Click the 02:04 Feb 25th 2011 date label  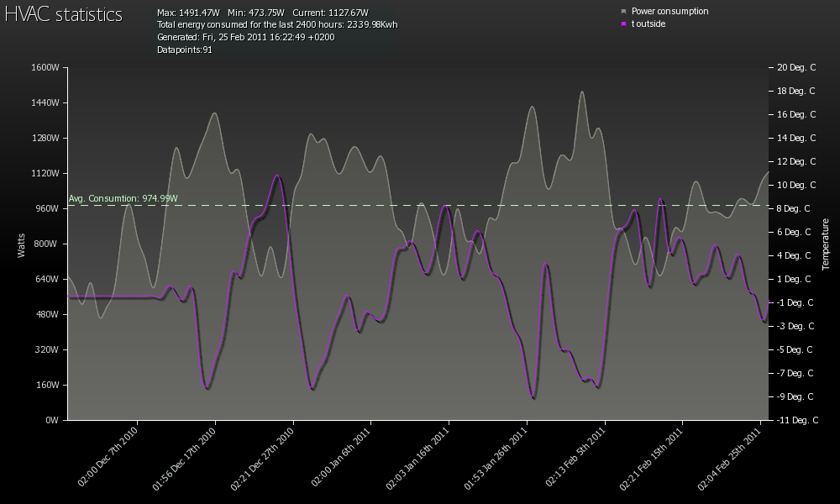click(732, 458)
